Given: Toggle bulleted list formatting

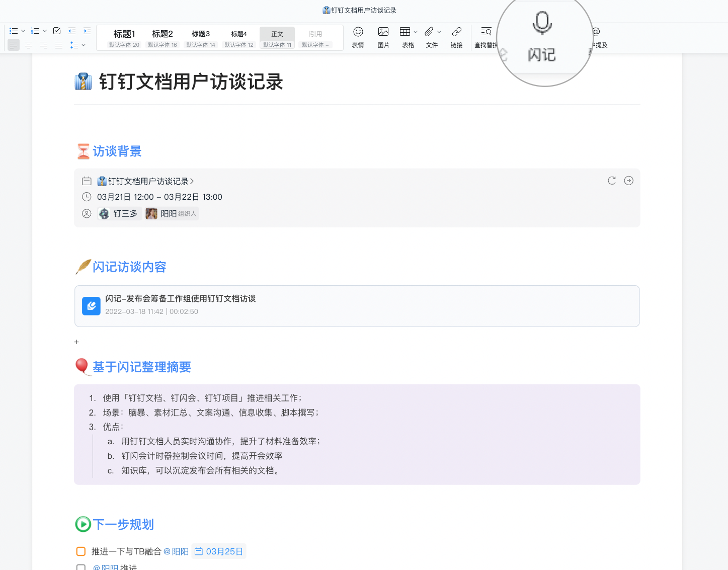Looking at the screenshot, I should tap(14, 30).
